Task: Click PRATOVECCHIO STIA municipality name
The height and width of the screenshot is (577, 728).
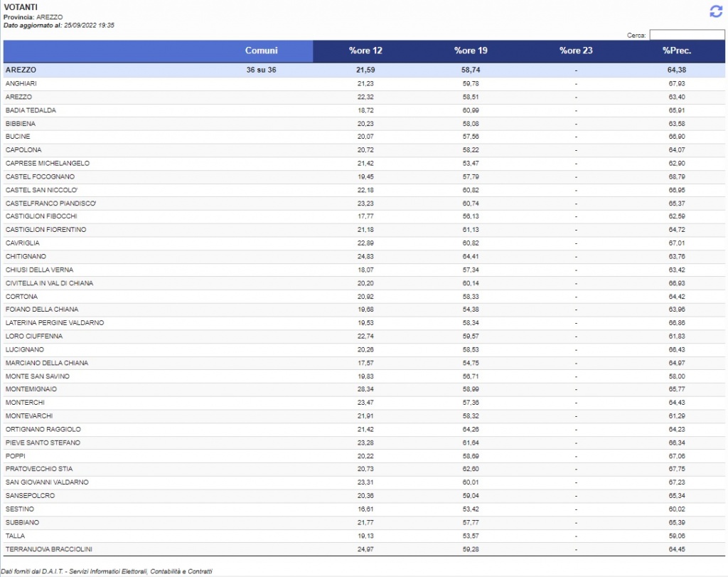Action: tap(39, 470)
